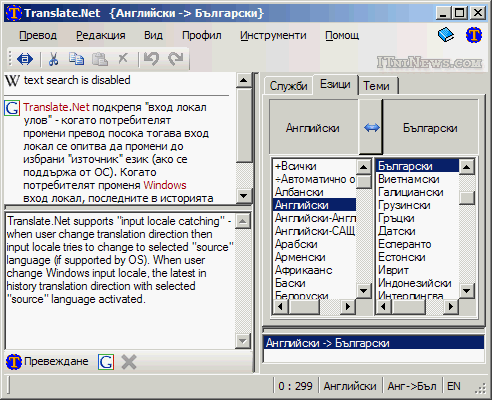This screenshot has width=492, height=400.
Task: Cut selected text with scissors icon
Action: click(53, 59)
